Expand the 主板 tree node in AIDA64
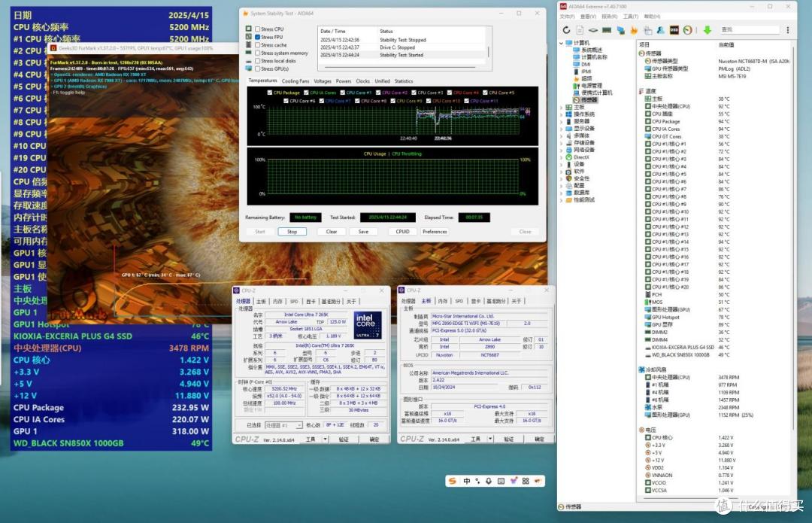Viewport: 812px width, 523px height. (x=562, y=107)
